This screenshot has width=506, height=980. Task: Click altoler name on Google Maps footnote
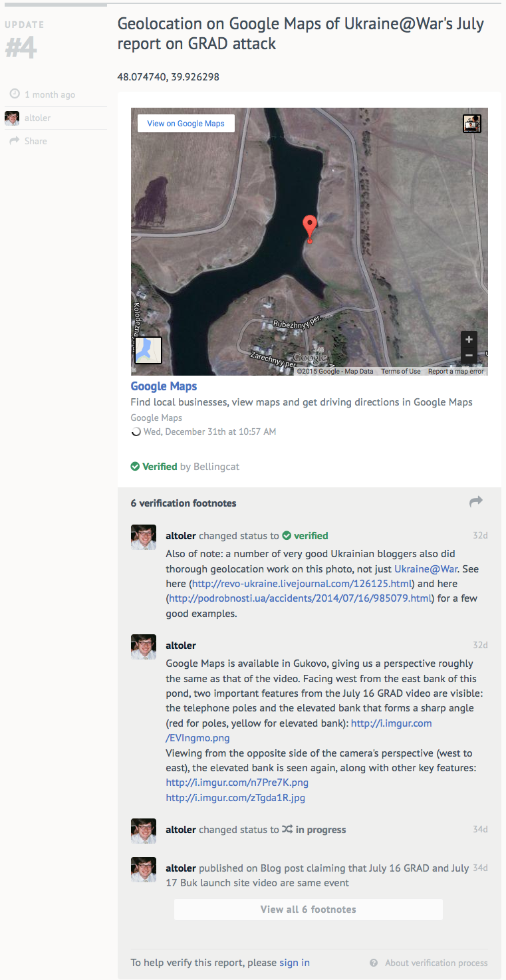[x=181, y=646]
